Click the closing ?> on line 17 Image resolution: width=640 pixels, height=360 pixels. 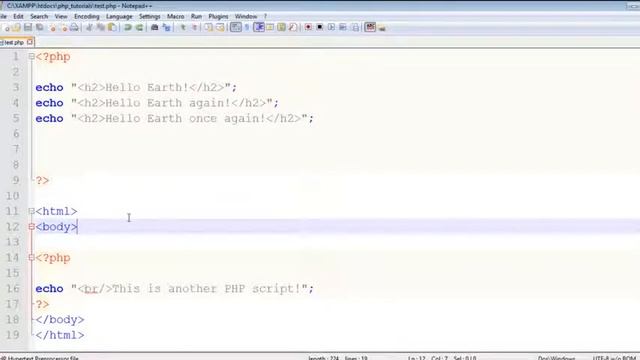(x=42, y=304)
